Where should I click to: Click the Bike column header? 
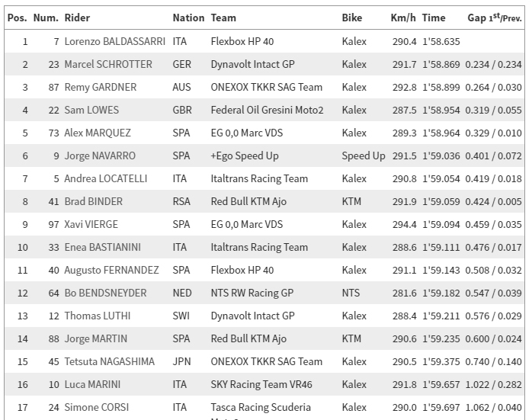point(352,18)
